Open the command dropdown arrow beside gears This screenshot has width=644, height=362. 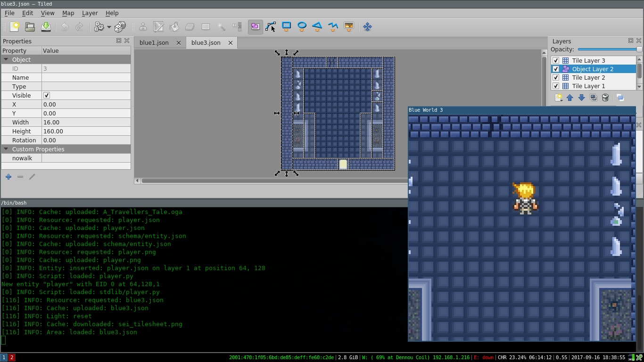point(109,27)
